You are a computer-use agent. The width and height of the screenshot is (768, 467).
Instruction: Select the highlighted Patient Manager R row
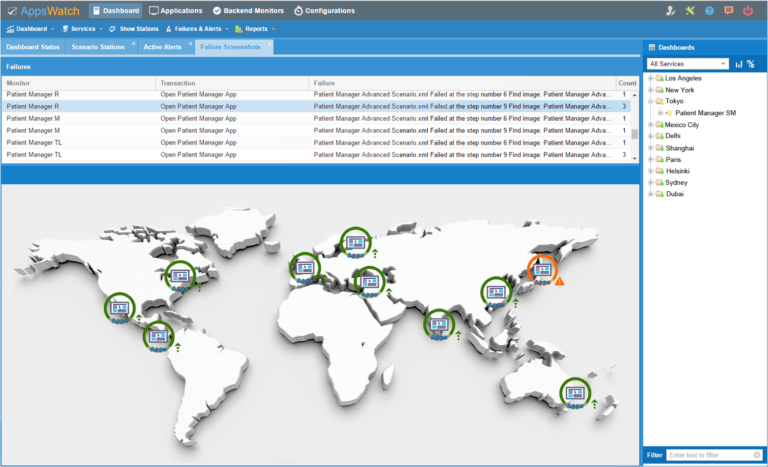316,106
